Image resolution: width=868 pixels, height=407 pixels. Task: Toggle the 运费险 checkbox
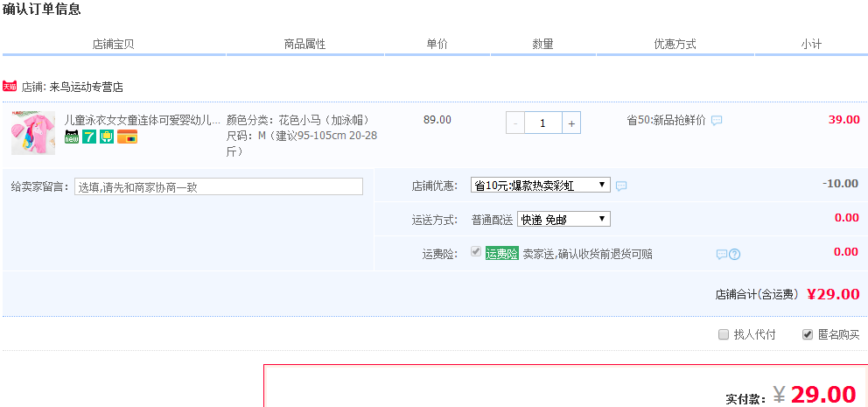[x=475, y=252]
